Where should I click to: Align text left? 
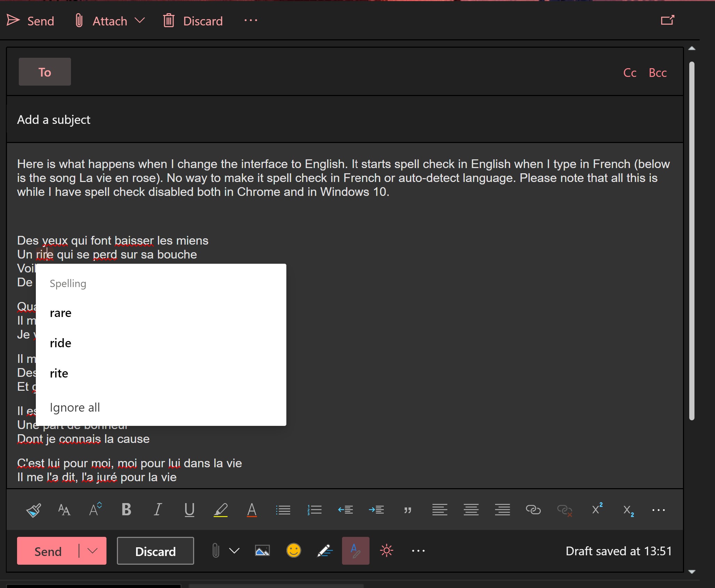point(440,510)
